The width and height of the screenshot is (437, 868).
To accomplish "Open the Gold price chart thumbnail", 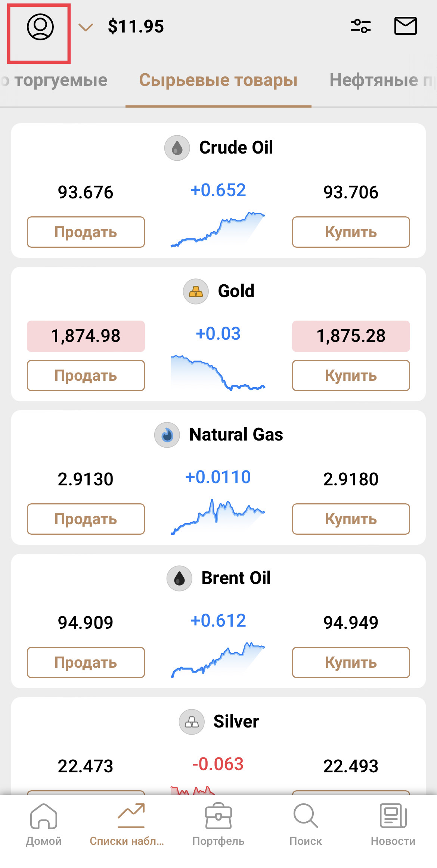I will pos(218,373).
